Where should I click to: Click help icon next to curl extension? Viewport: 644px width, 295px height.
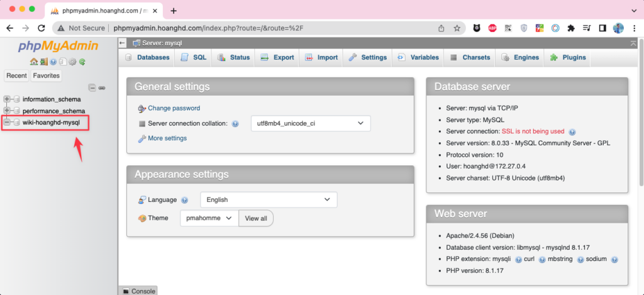pos(542,260)
